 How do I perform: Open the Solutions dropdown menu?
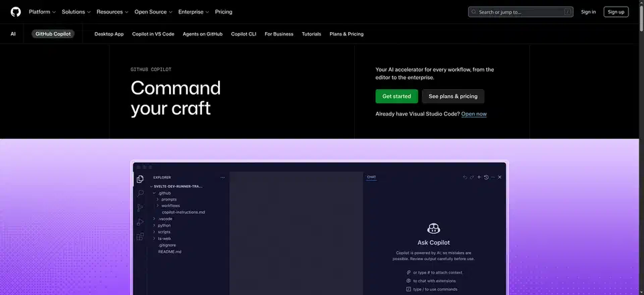coord(76,12)
